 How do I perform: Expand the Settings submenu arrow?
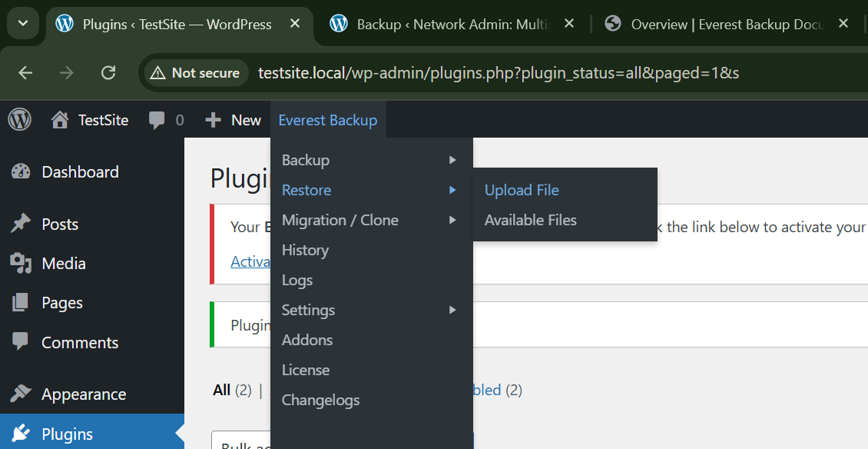coord(452,310)
